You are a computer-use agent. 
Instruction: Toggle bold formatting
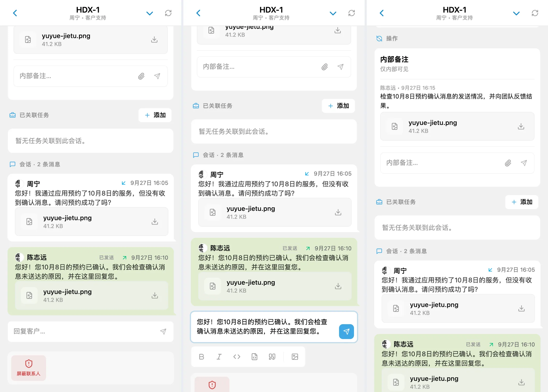201,357
